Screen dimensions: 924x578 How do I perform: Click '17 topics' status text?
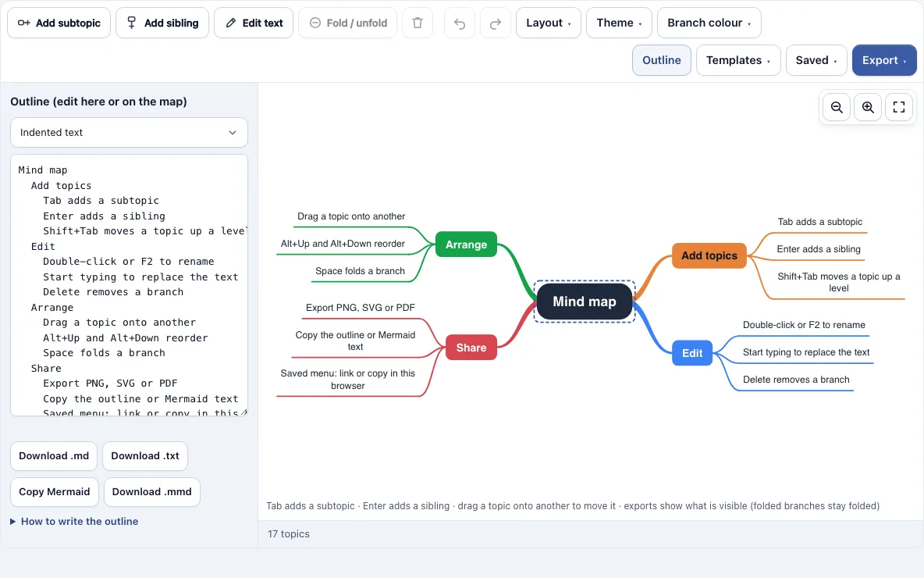[x=289, y=533]
